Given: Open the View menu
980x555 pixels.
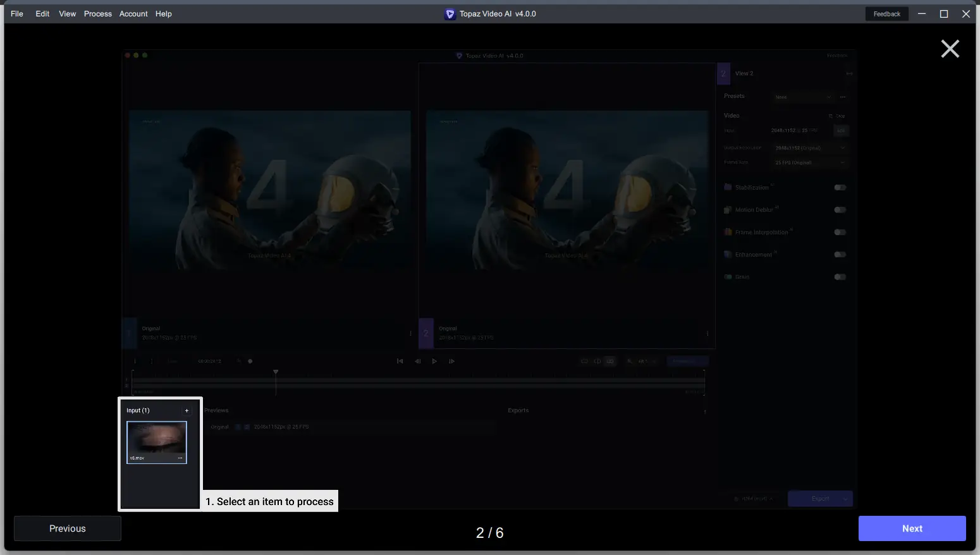Looking at the screenshot, I should pos(68,14).
